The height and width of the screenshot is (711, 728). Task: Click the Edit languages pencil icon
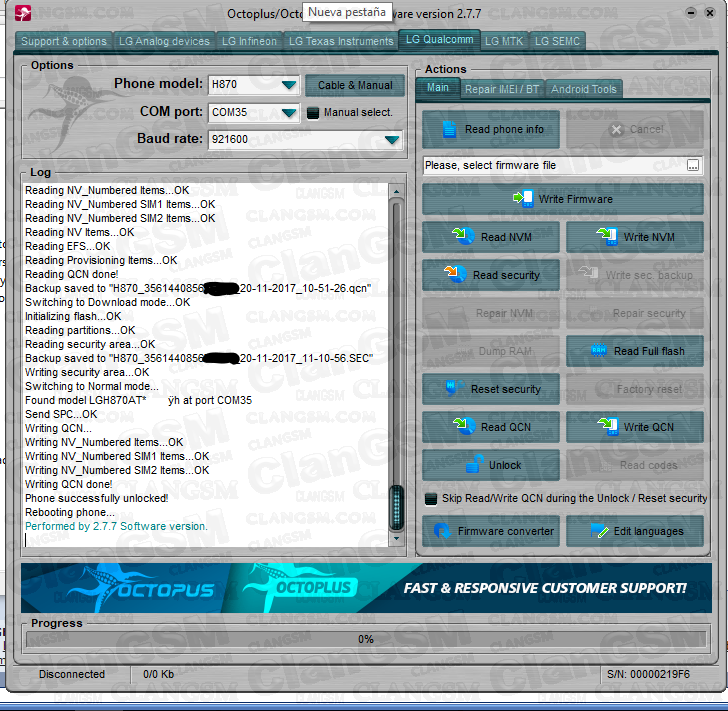click(599, 530)
